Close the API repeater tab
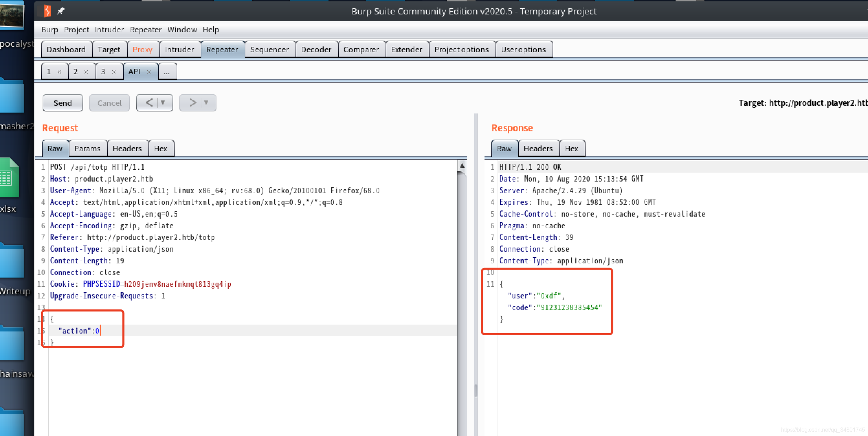Image resolution: width=868 pixels, height=436 pixels. point(149,72)
